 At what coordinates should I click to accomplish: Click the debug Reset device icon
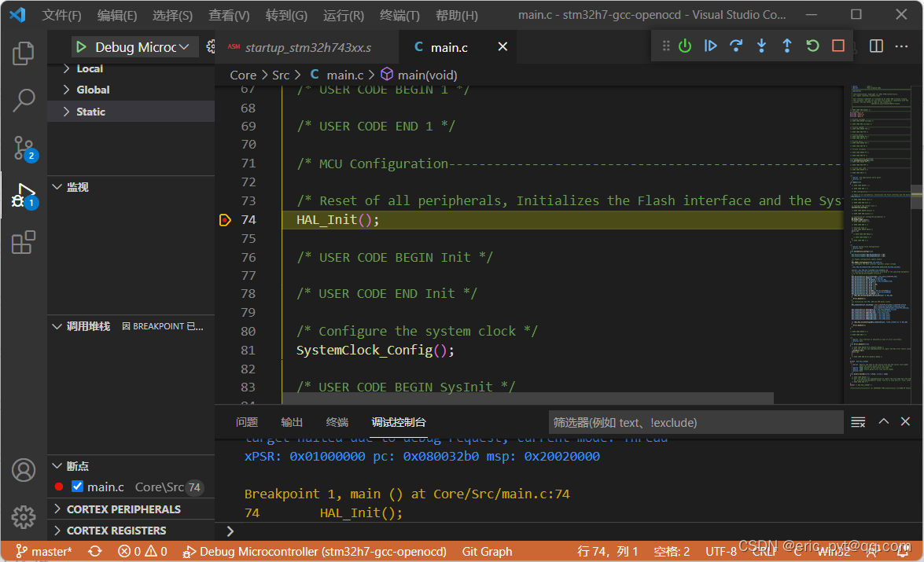point(685,46)
